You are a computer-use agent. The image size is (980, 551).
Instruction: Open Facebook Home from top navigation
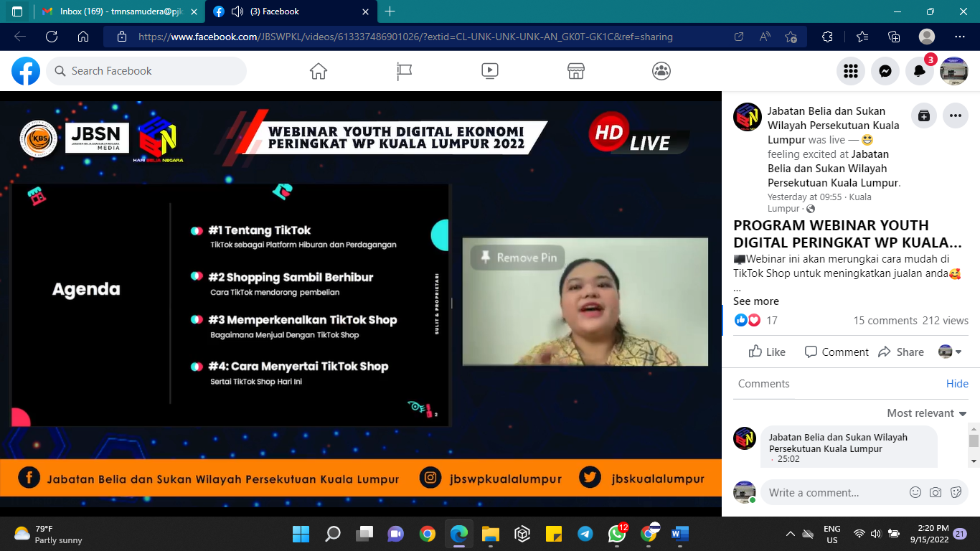(x=318, y=71)
